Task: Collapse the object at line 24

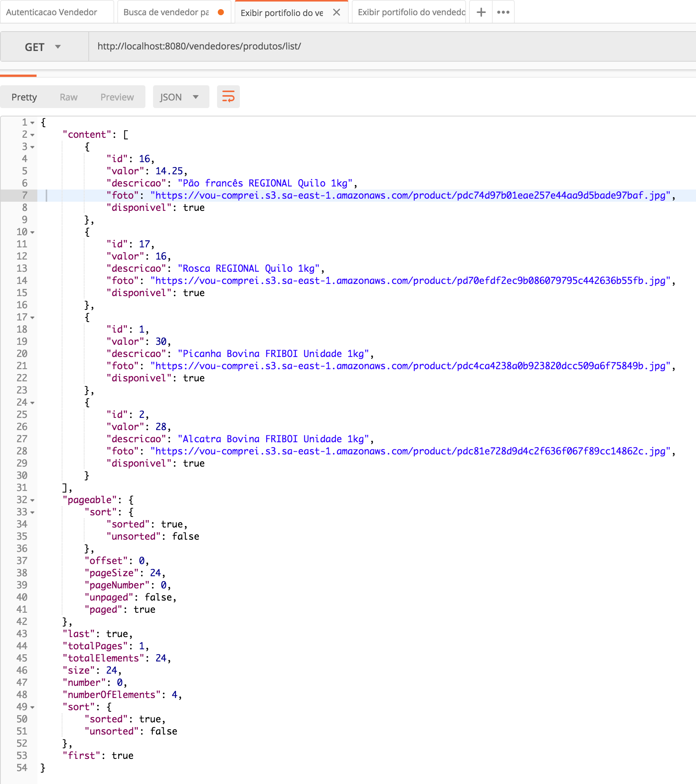Action: (x=33, y=403)
